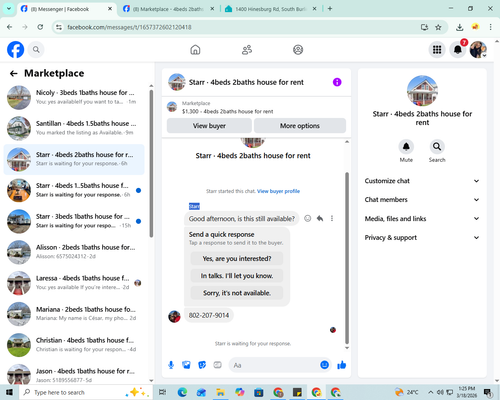Viewport: 500px width, 400px height.
Task: Click the Aa message input field
Action: (x=273, y=365)
